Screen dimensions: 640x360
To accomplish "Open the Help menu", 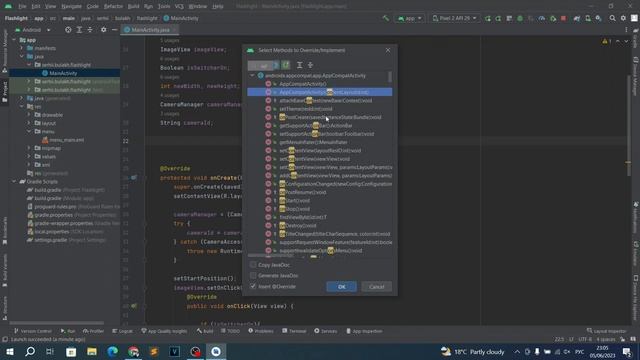I will click(x=218, y=6).
